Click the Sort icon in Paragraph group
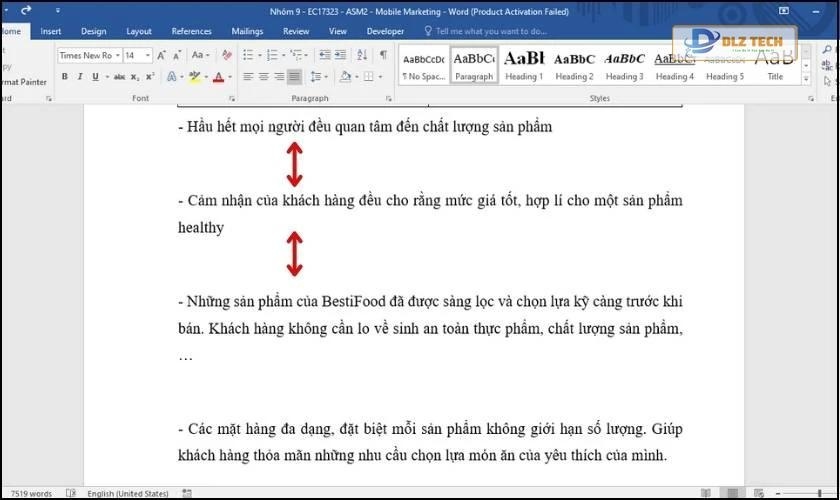 pyautogui.click(x=363, y=55)
